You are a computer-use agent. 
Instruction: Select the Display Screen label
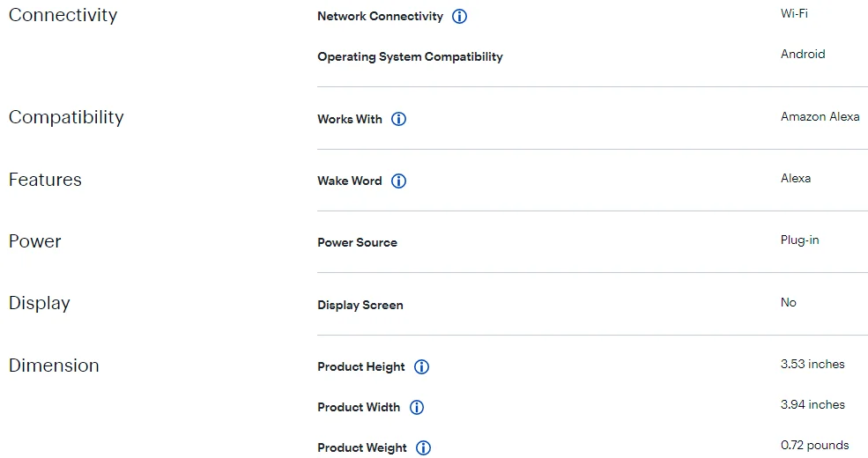pos(360,306)
